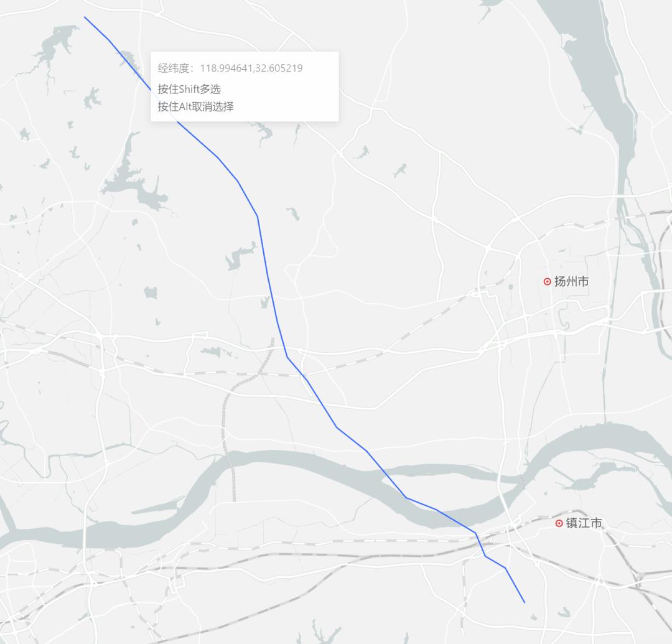Select the 镇江市 city label
Screen dimensions: 672x644
point(584,523)
